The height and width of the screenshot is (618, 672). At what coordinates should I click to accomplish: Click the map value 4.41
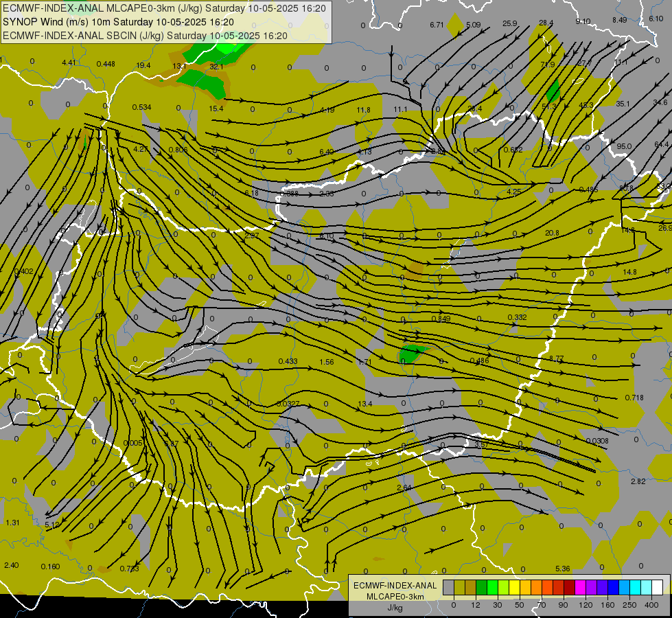(x=69, y=62)
